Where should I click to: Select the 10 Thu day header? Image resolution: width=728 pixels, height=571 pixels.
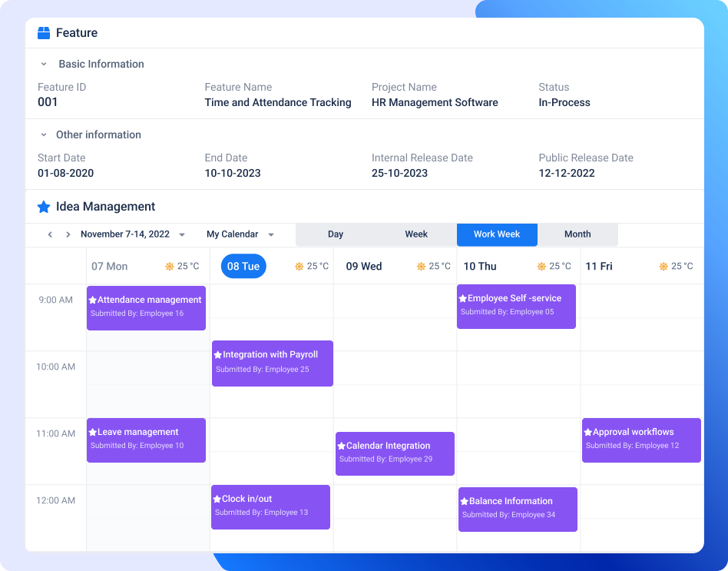click(480, 267)
